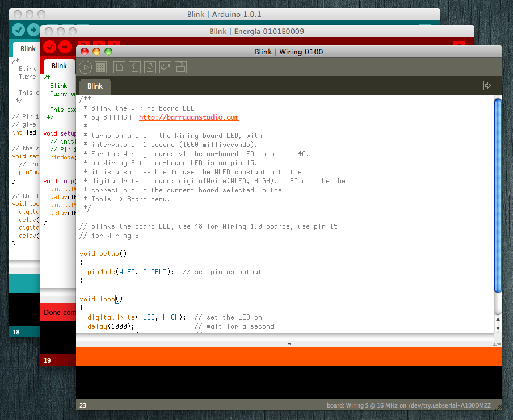Click Verify checkmark in the Arduino window
The image size is (513, 420).
pyautogui.click(x=19, y=30)
